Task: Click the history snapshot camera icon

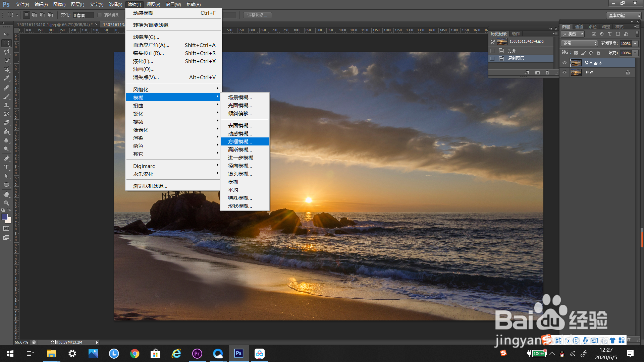Action: coord(538,73)
